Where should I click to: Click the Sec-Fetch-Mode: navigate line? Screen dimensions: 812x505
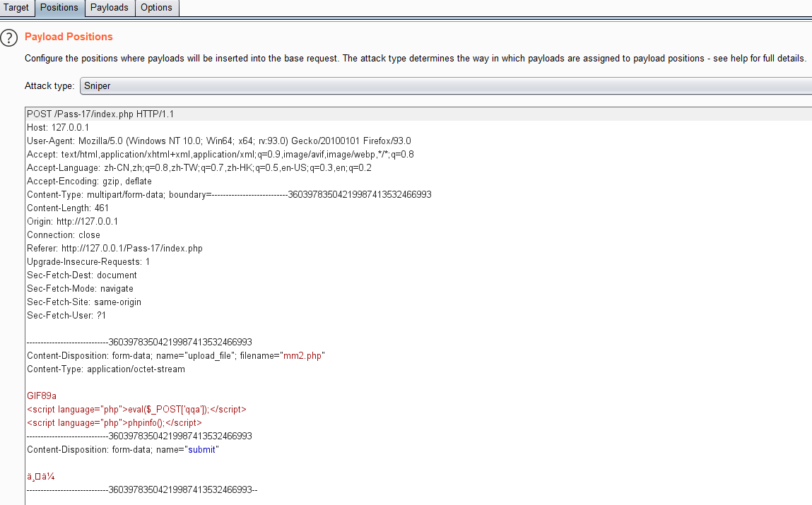click(81, 289)
